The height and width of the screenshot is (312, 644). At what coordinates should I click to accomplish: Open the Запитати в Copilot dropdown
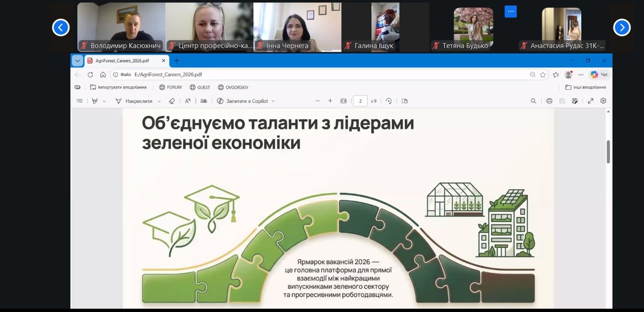tap(273, 101)
